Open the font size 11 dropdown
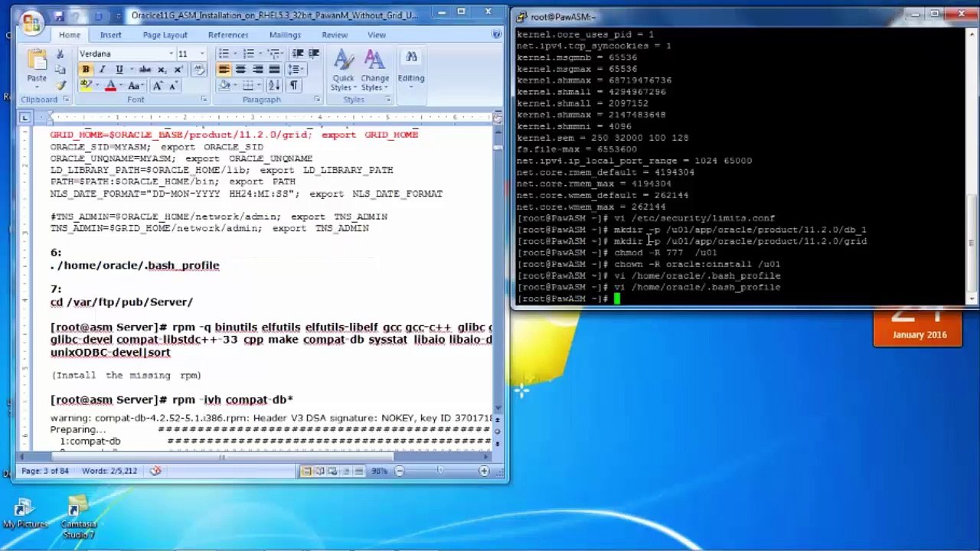 coord(202,54)
